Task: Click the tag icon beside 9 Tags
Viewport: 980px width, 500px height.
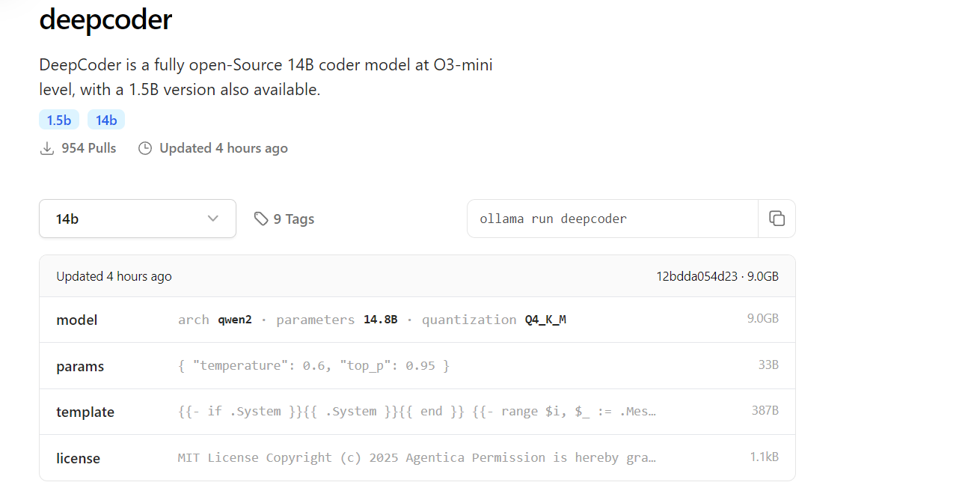Action: [261, 219]
